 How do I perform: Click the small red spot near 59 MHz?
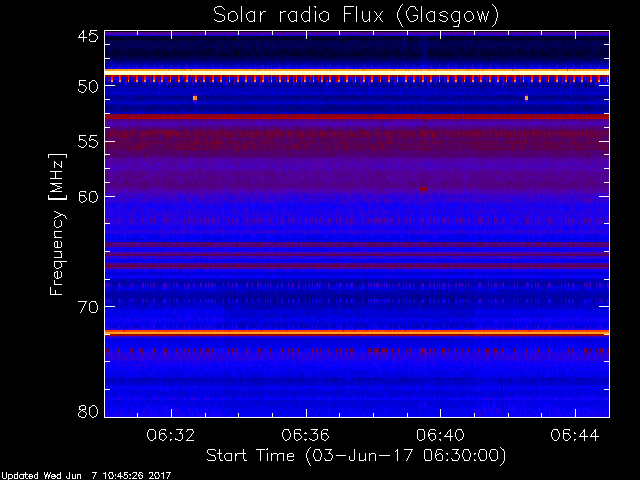tap(423, 189)
